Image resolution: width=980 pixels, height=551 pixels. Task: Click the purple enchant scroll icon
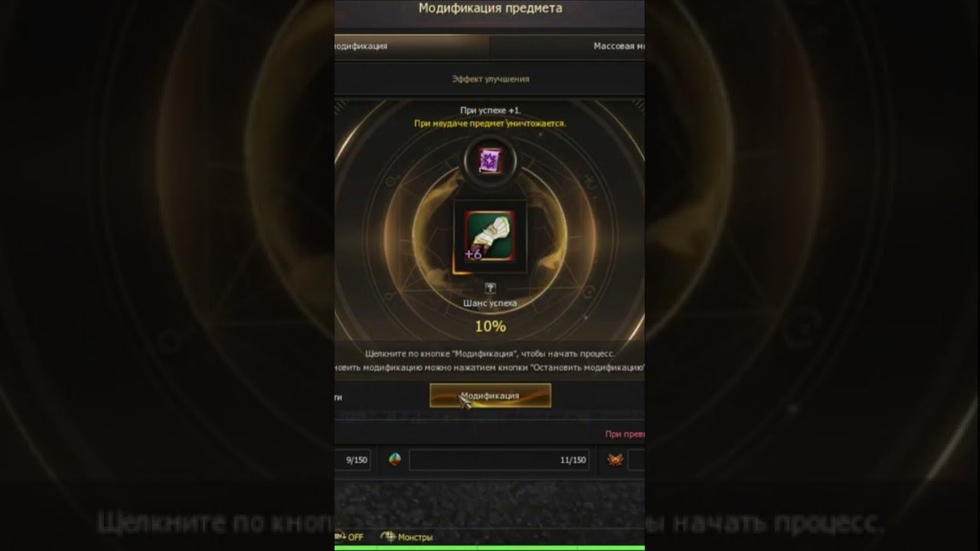pyautogui.click(x=490, y=161)
